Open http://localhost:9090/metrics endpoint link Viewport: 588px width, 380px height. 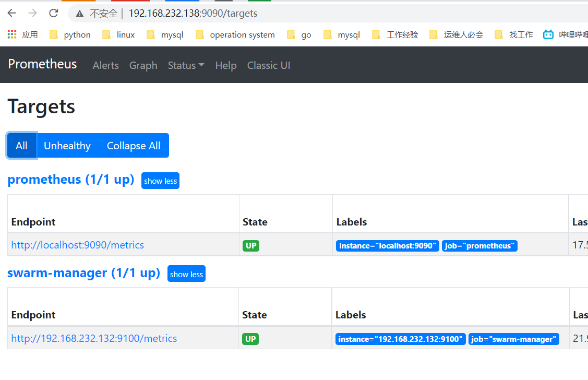point(78,245)
